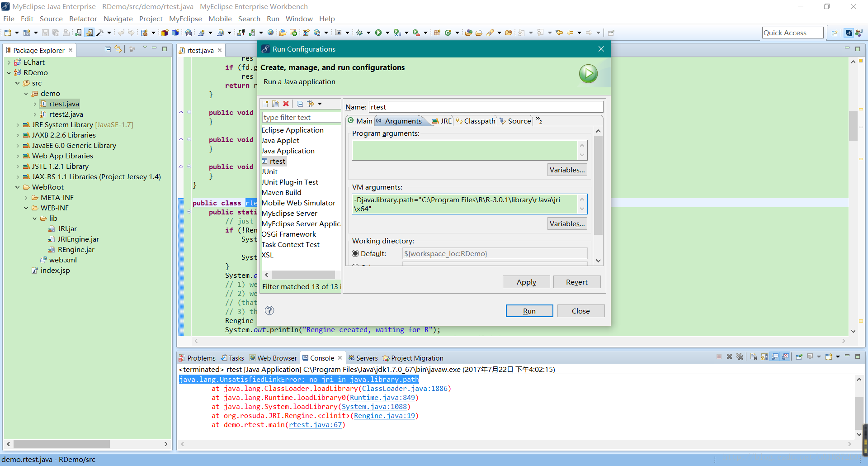Click the Print toolbar icon
This screenshot has width=868, height=466.
(x=66, y=33)
